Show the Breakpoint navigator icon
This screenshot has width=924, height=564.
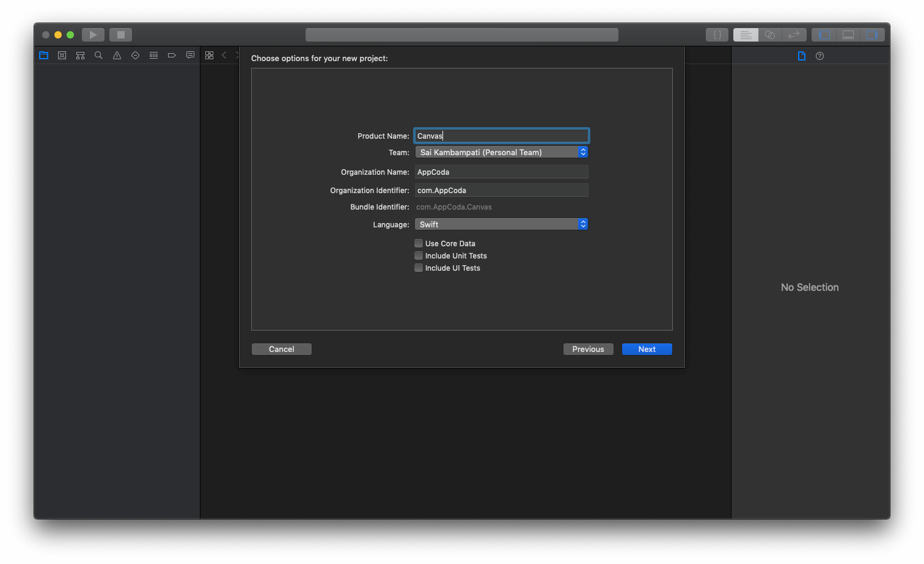pos(172,56)
